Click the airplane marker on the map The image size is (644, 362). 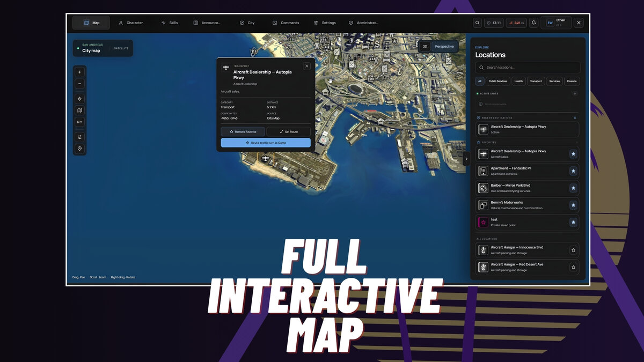tap(265, 159)
